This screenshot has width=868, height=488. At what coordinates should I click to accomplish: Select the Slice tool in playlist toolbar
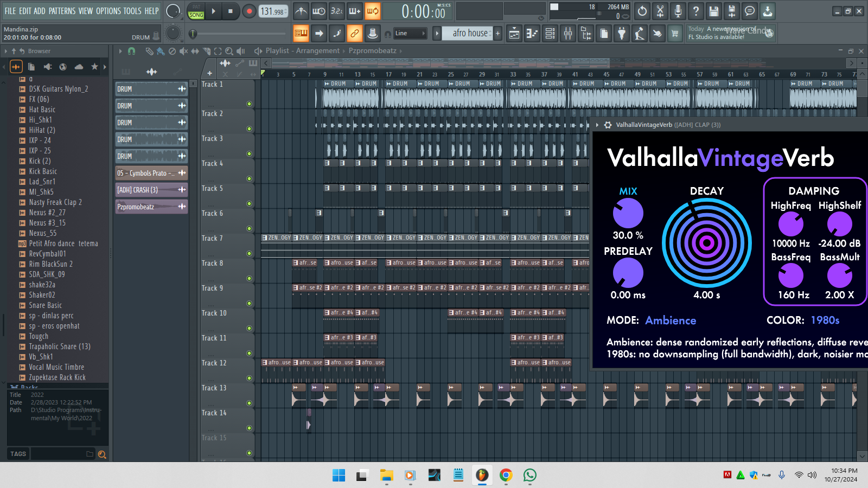coord(206,51)
